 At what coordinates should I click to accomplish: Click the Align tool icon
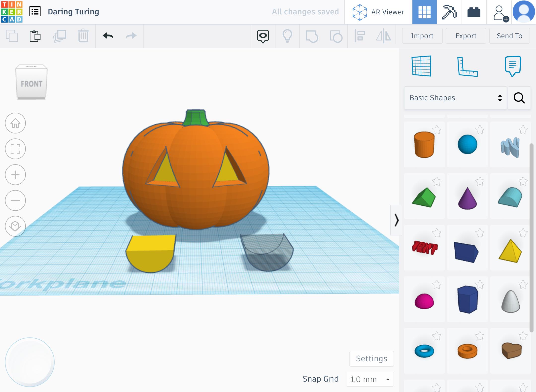(x=360, y=35)
